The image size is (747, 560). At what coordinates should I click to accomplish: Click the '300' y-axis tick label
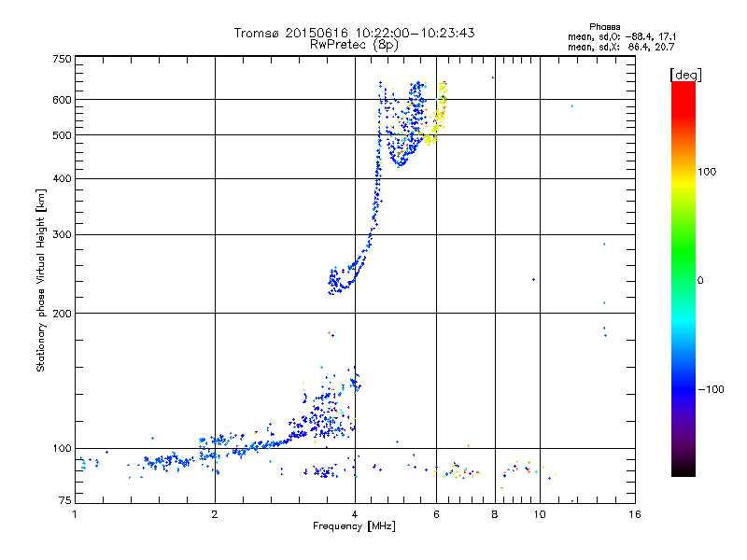(62, 234)
